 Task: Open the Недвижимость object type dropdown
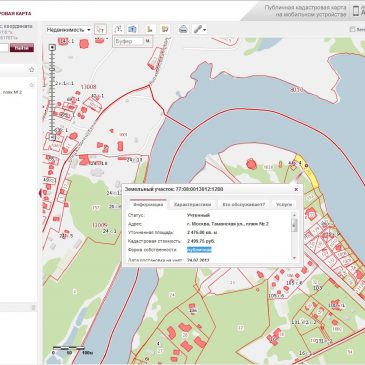point(69,30)
